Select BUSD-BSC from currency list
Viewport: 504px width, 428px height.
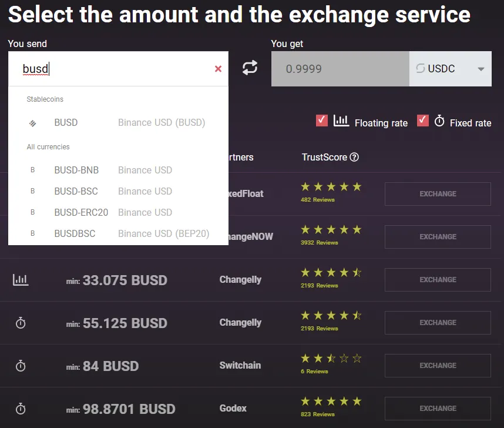pos(118,191)
